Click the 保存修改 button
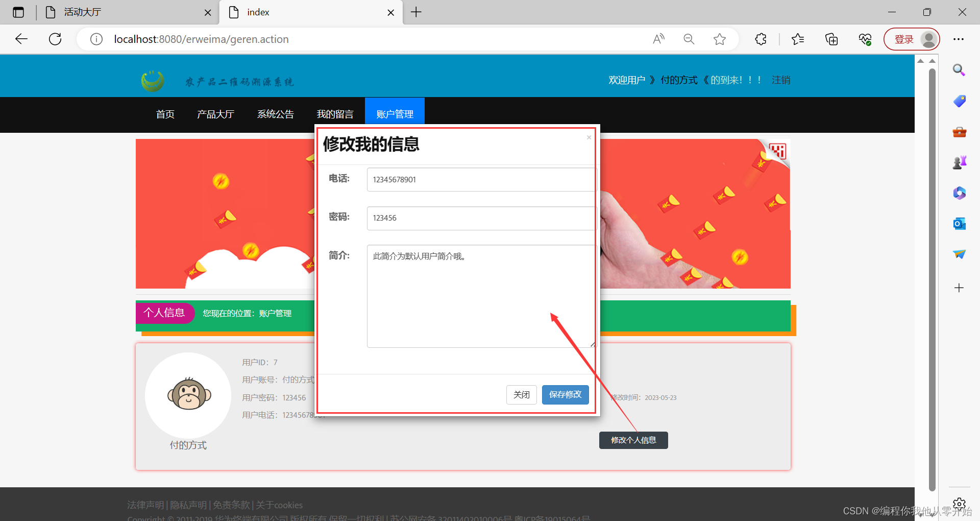 click(565, 394)
